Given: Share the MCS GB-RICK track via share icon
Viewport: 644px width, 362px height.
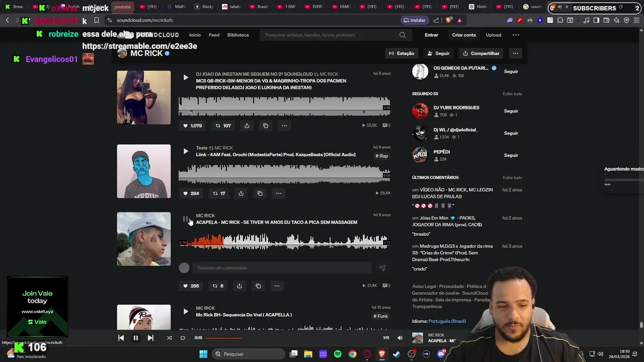Looking at the screenshot, I should pos(247,126).
